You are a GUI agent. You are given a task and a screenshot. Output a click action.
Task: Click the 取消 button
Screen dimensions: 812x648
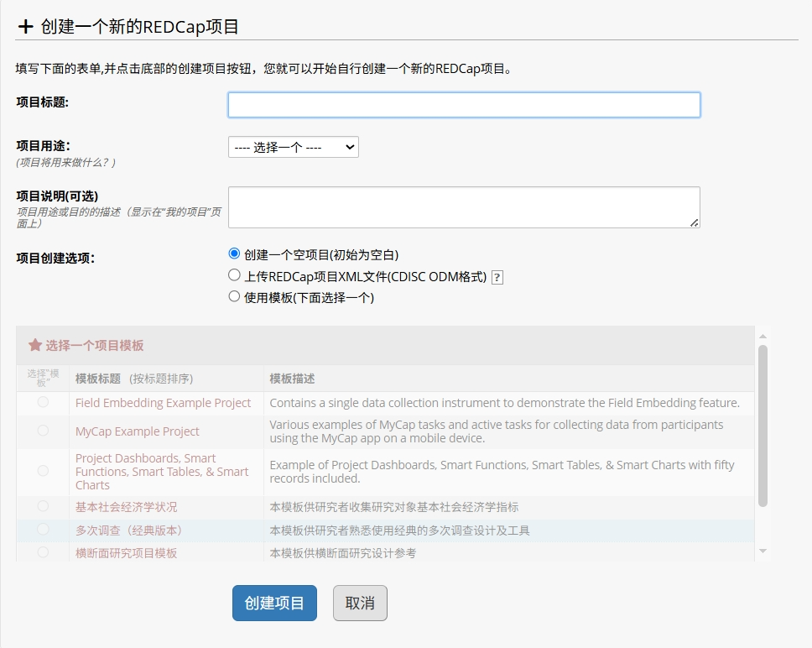click(x=360, y=603)
